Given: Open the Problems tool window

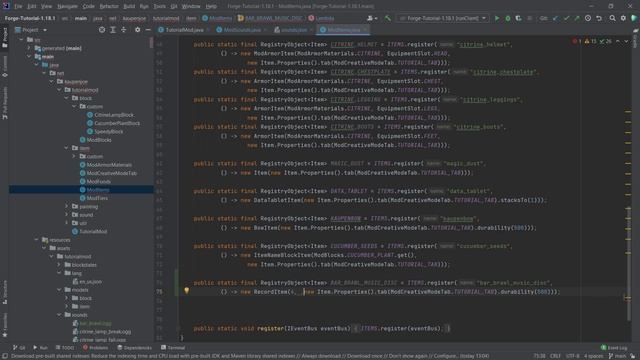Looking at the screenshot, I should 96,348.
